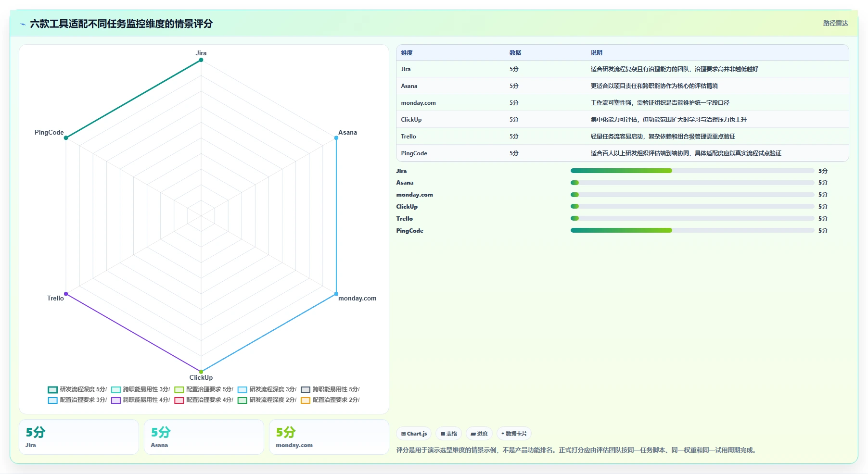This screenshot has width=868, height=474.
Task: Select the Chart.js chip
Action: click(x=414, y=434)
